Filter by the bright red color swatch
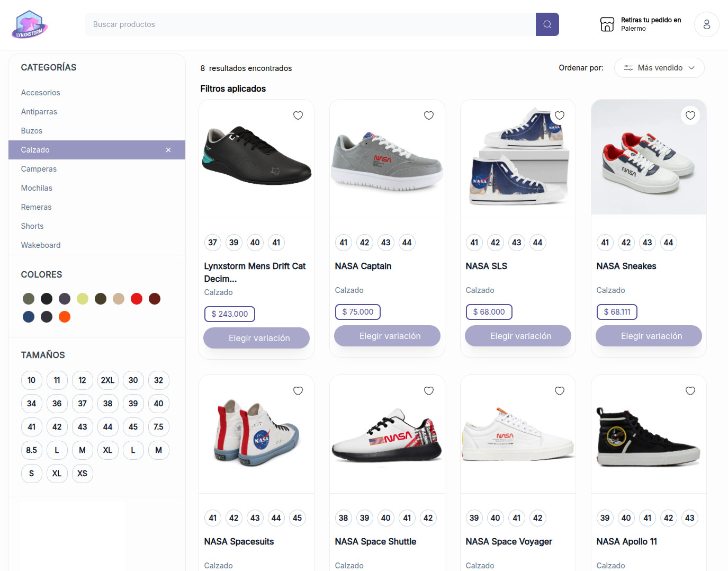The height and width of the screenshot is (571, 728). (137, 299)
